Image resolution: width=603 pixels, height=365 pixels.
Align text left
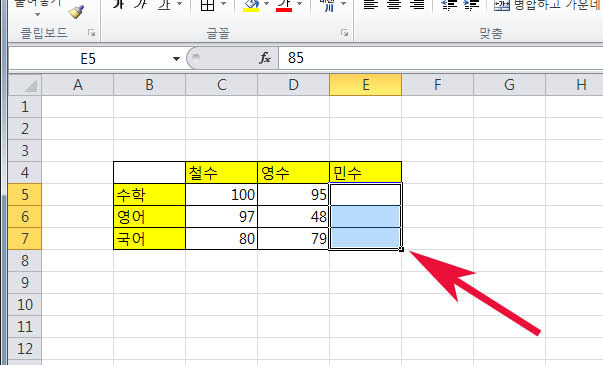click(x=371, y=5)
